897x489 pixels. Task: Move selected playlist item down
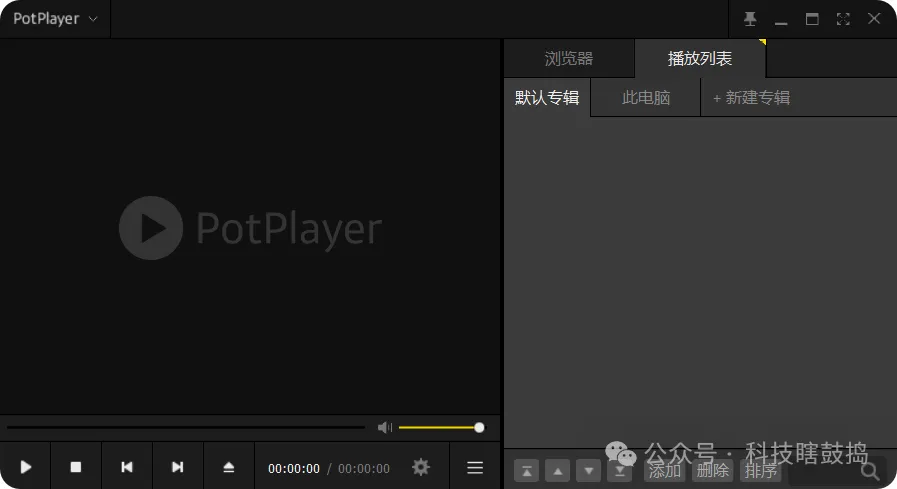coord(588,471)
